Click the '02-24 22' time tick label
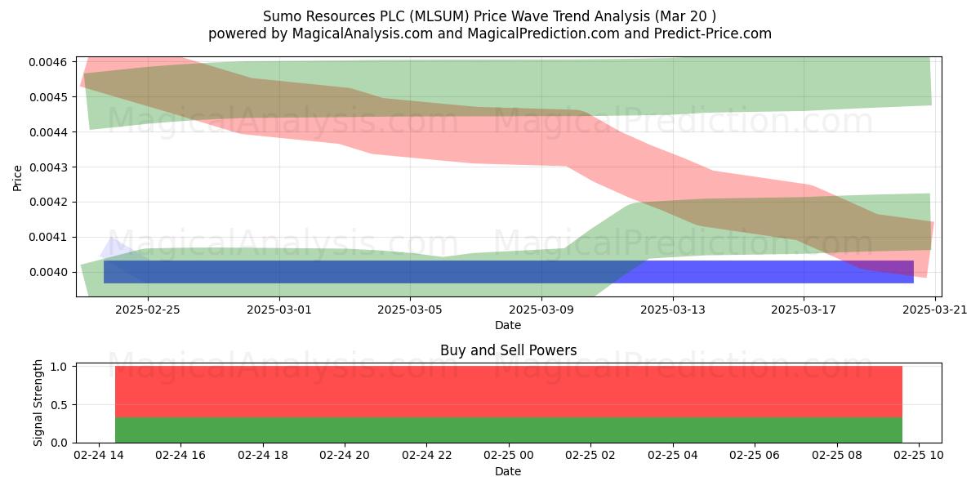980x490 pixels. [426, 455]
